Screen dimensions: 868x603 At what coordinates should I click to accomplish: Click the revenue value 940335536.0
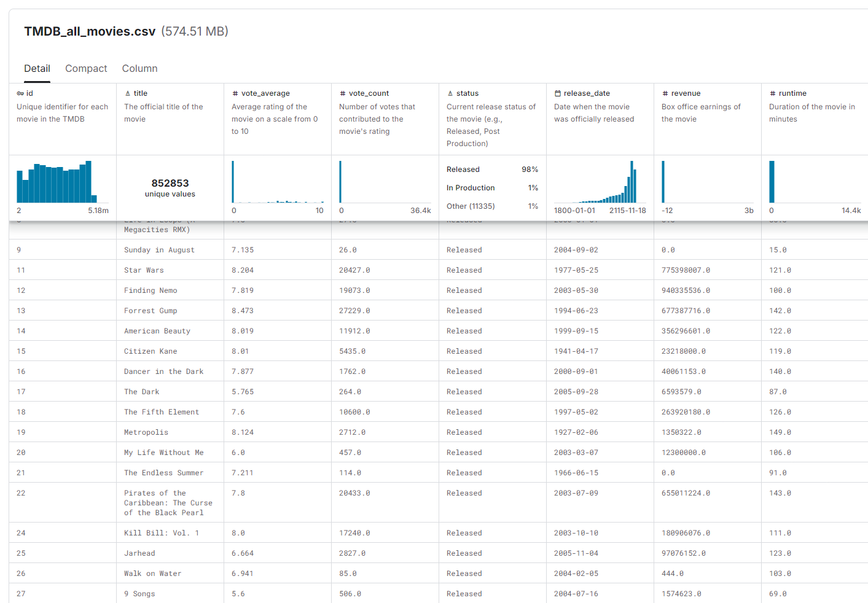coord(686,290)
